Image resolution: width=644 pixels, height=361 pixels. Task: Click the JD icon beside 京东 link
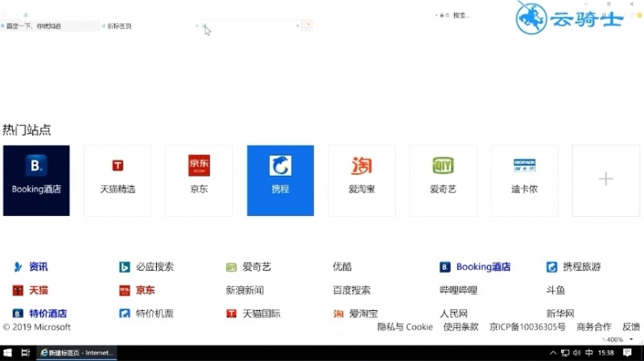tap(125, 290)
